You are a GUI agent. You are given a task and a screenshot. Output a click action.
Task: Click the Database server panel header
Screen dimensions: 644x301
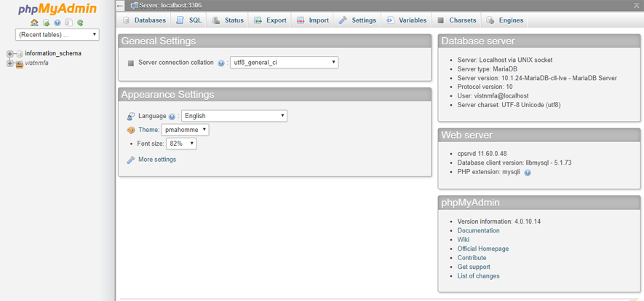539,41
